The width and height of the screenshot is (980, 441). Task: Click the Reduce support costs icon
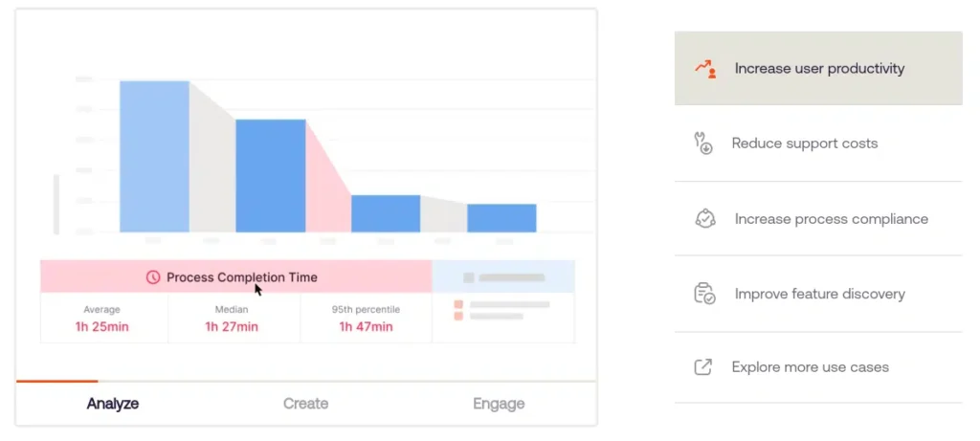tap(703, 143)
